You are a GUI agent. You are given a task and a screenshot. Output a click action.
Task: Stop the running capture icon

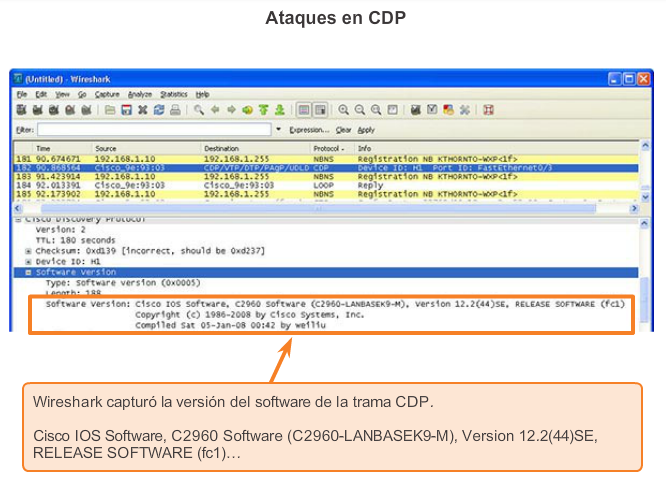[x=70, y=110]
